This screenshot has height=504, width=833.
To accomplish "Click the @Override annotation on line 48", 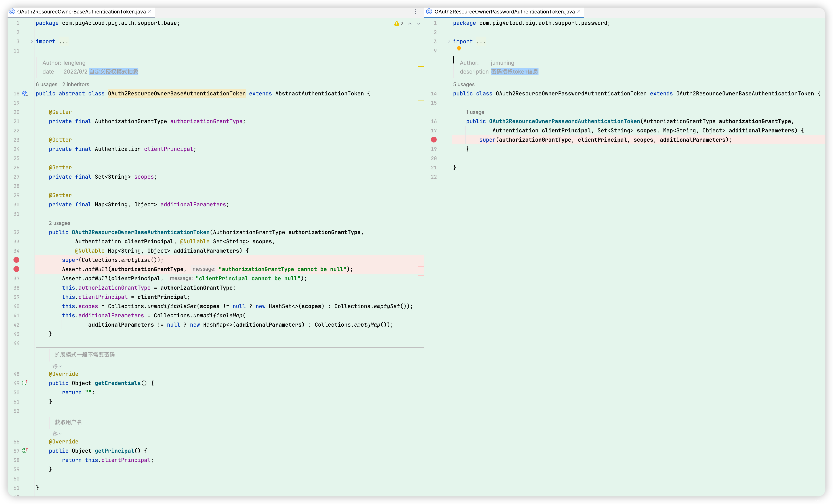I will 64,374.
